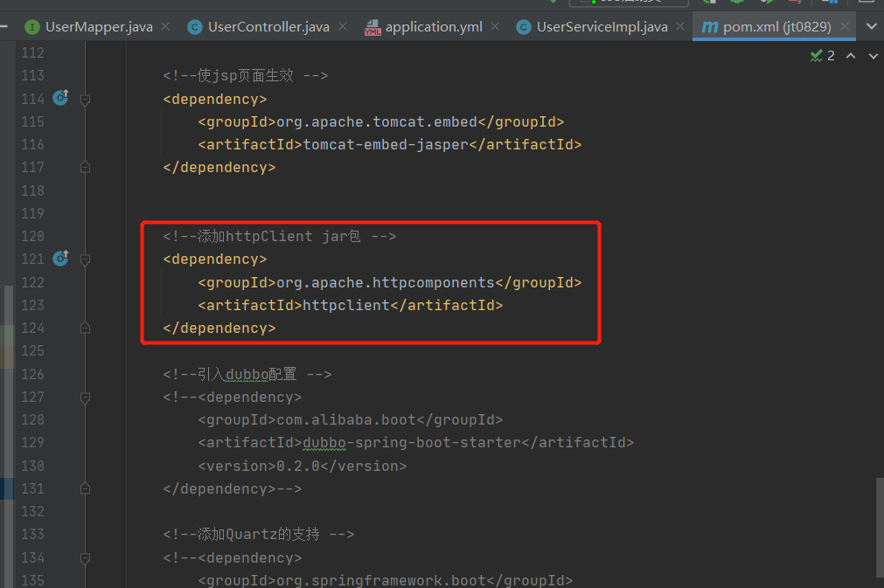Collapse commented dubbo block at line 127

pyautogui.click(x=85, y=398)
